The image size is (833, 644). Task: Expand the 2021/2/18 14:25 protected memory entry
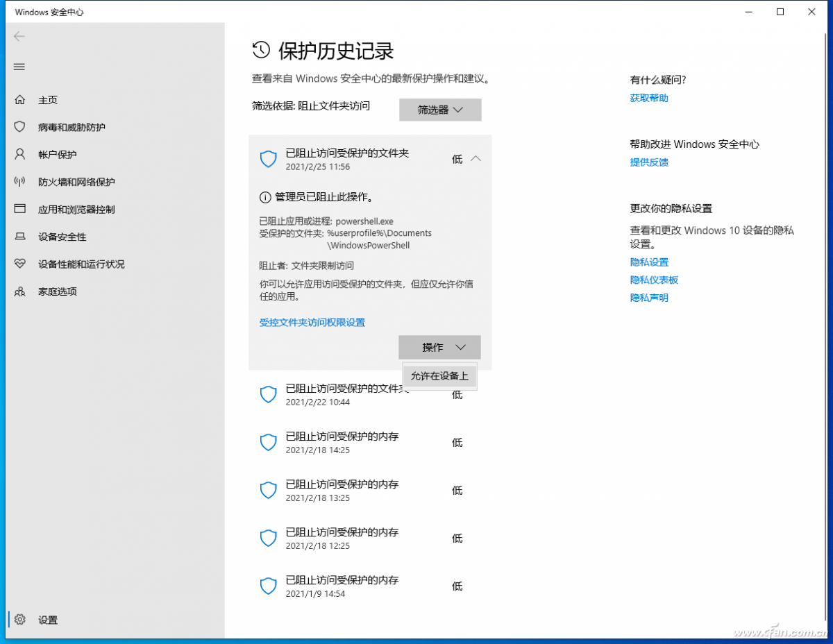370,443
